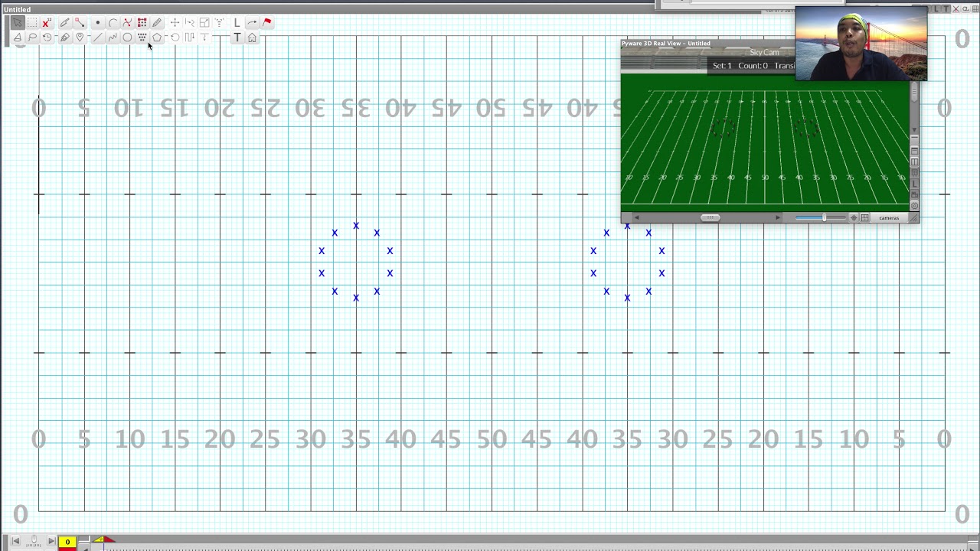980x551 pixels.
Task: Toggle the L labels icon in Real View sidebar
Action: pos(914,184)
